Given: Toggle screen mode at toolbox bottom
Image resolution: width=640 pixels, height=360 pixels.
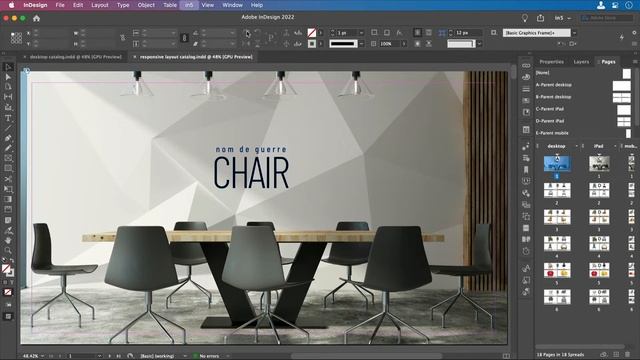Looking at the screenshot, I should pyautogui.click(x=8, y=316).
